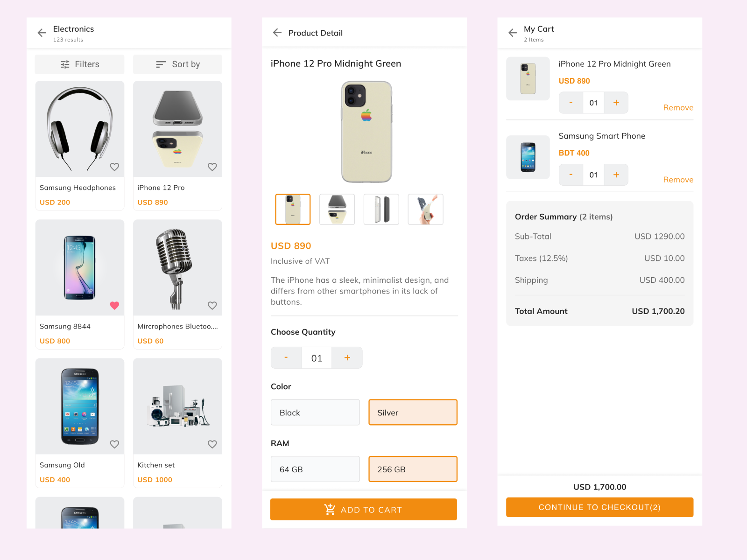Increase Samsung Smart Phone quantity

pyautogui.click(x=616, y=175)
